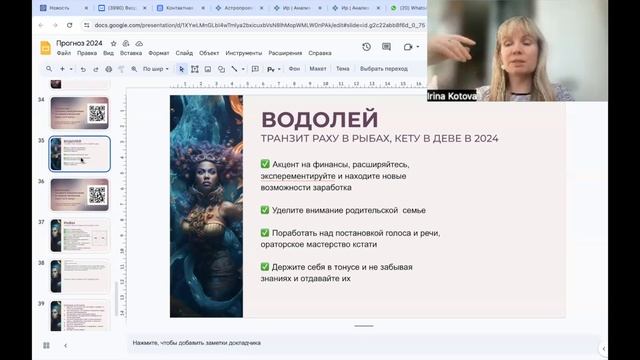Switch to the Контактная browser tab
The width and height of the screenshot is (640, 360).
tap(180, 8)
